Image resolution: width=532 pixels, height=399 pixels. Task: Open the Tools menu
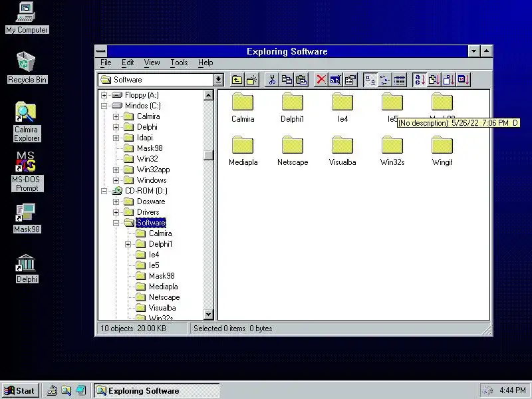click(179, 63)
